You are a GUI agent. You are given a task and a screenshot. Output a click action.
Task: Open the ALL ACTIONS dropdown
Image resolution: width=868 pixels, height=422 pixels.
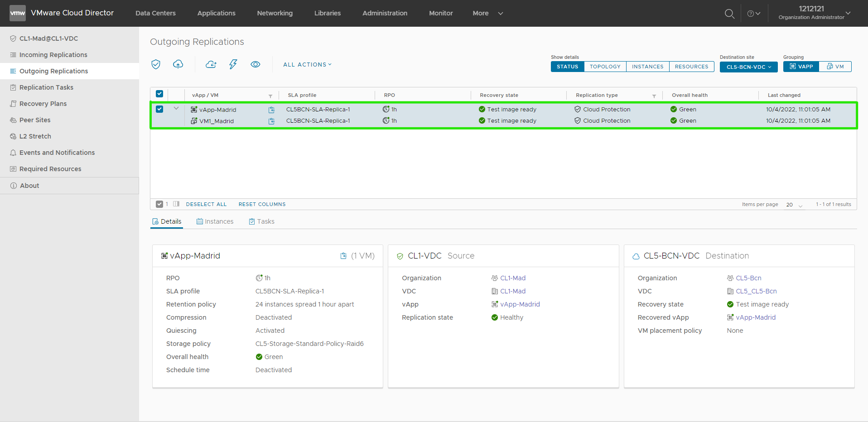(308, 65)
